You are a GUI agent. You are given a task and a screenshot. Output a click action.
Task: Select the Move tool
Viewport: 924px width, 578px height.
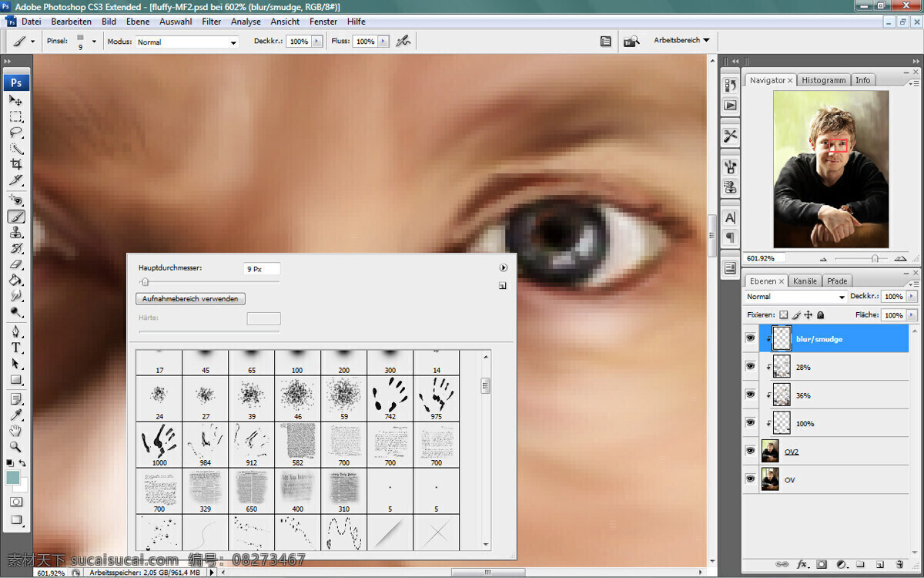click(x=15, y=100)
